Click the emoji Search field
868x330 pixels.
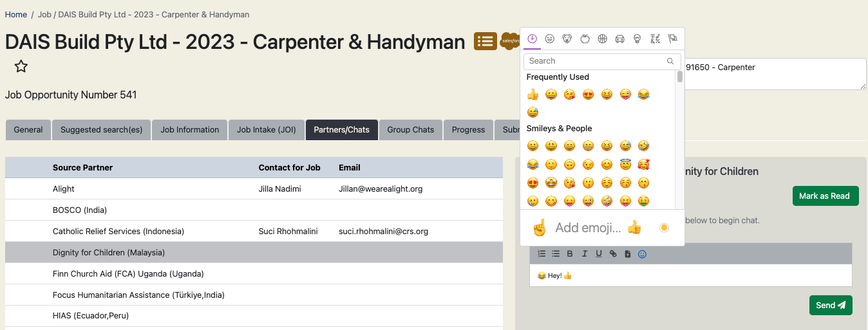point(602,61)
